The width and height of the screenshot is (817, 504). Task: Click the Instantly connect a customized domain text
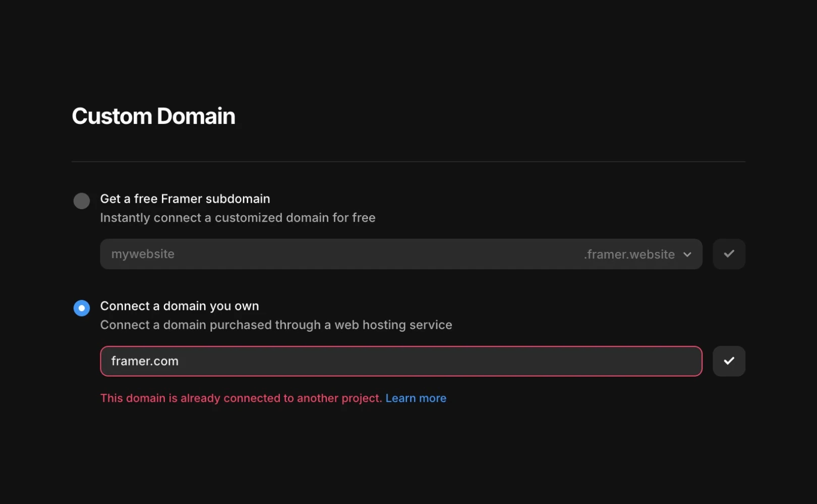coord(238,218)
